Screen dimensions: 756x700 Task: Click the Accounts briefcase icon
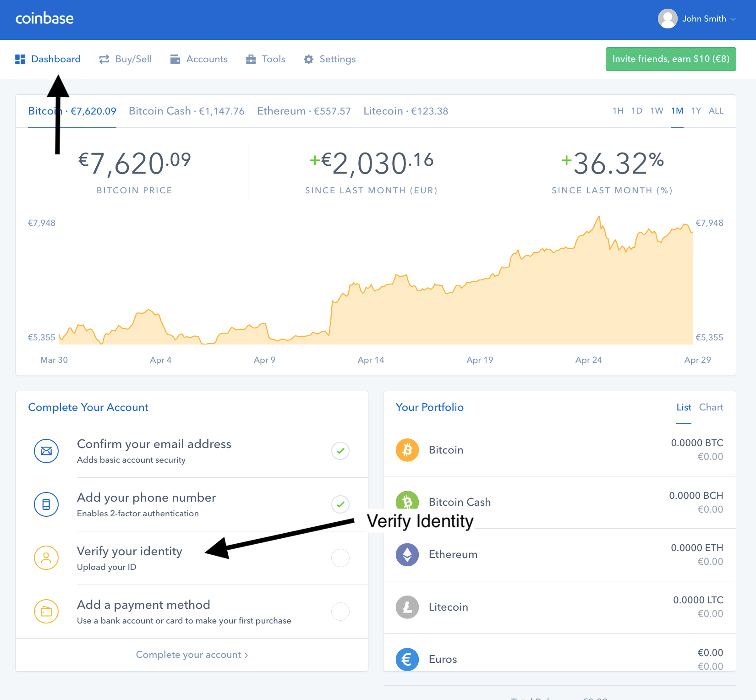[x=175, y=59]
